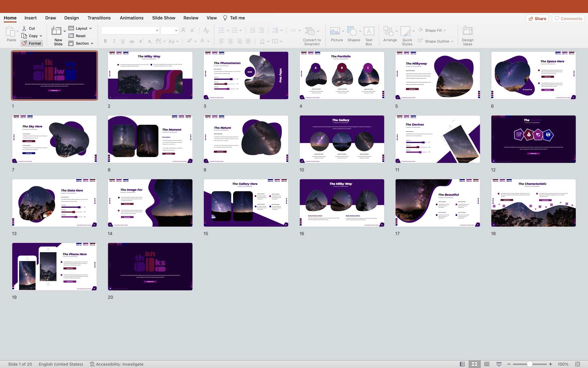Switch to Reading view in status bar
The height and width of the screenshot is (368, 588).
click(x=487, y=364)
